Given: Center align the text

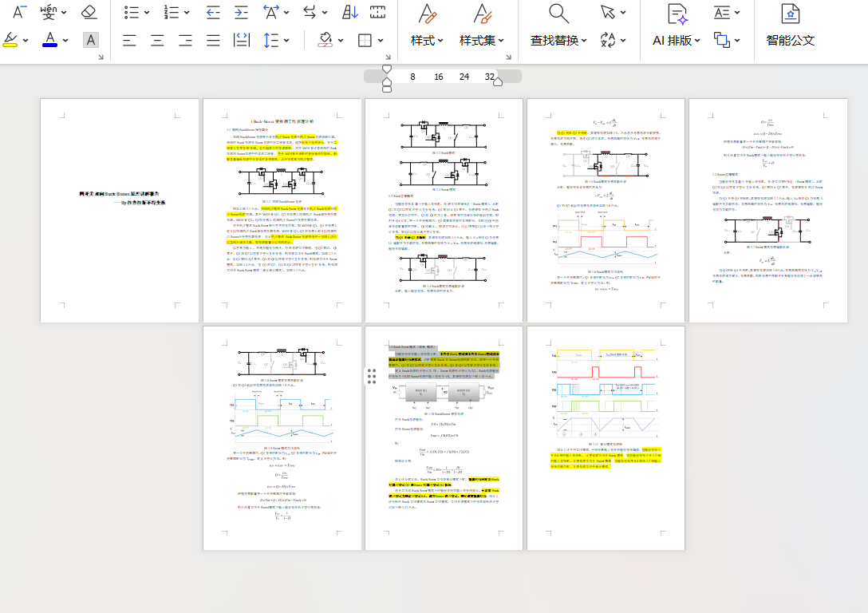Looking at the screenshot, I should pyautogui.click(x=158, y=40).
